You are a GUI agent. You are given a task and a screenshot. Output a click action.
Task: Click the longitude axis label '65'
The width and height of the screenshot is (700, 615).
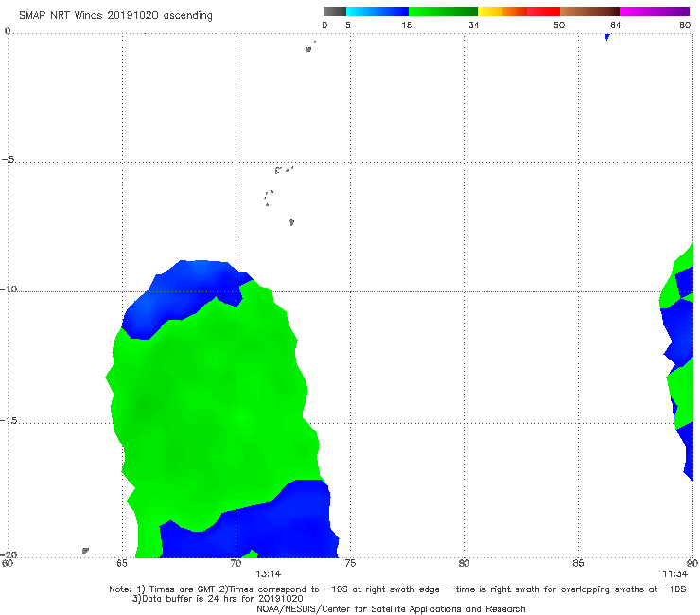point(122,563)
